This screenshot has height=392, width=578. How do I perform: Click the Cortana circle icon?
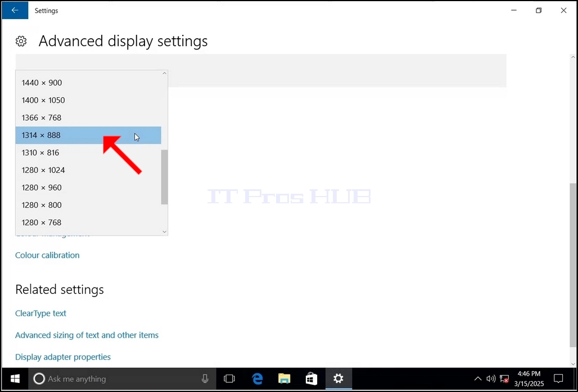(39, 379)
